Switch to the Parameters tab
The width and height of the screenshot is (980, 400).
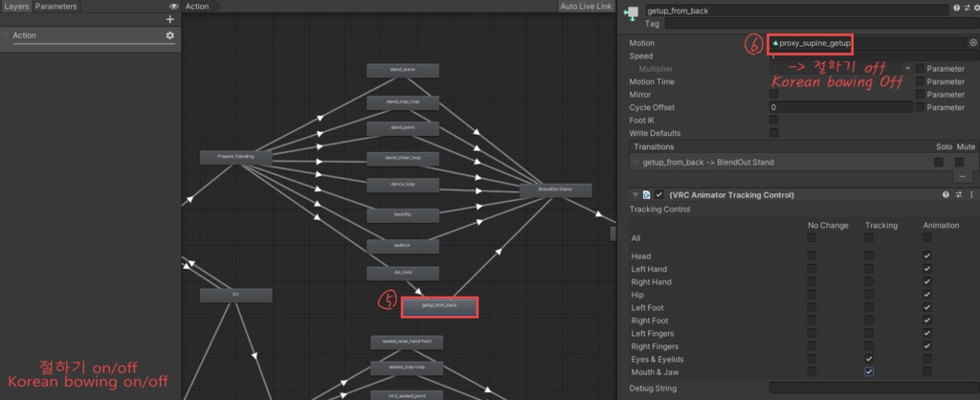[56, 7]
